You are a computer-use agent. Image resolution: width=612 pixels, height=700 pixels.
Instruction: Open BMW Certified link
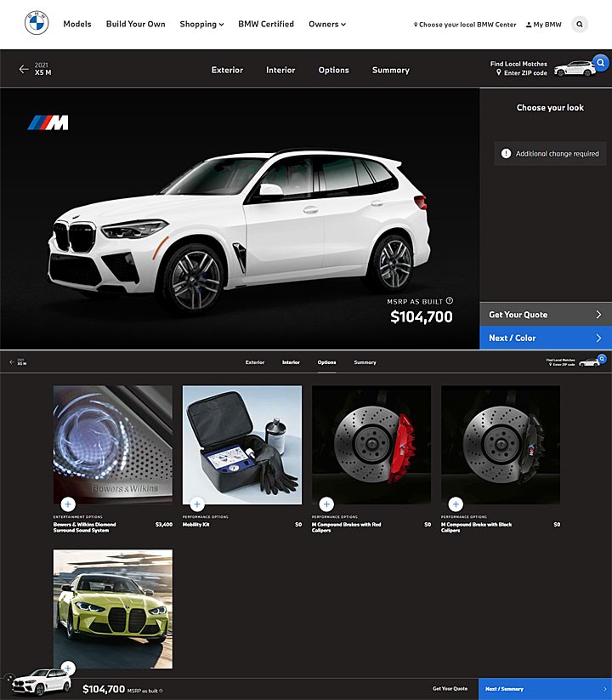[x=266, y=24]
